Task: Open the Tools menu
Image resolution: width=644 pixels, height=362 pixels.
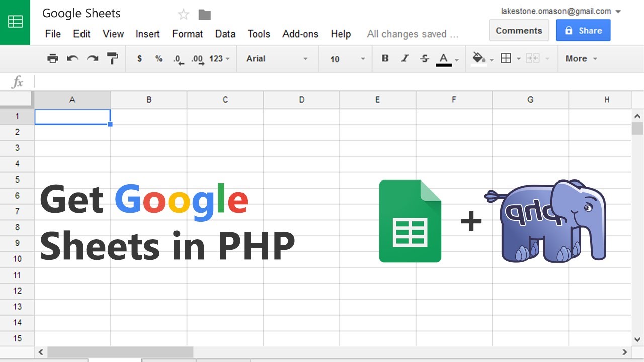Action: [259, 34]
